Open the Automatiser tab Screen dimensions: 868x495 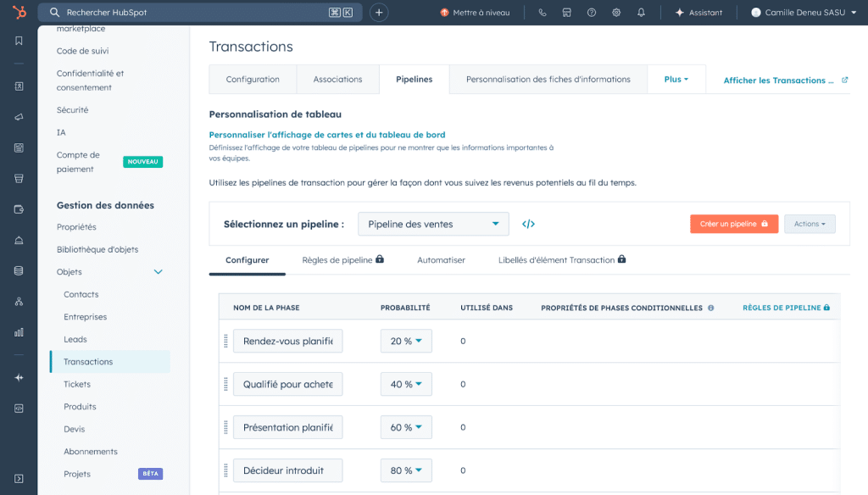(x=441, y=260)
